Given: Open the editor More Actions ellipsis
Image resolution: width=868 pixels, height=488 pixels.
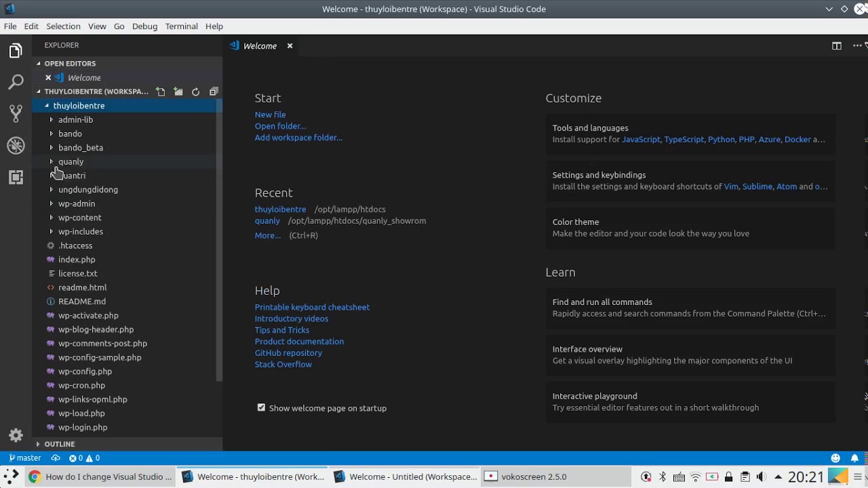Looking at the screenshot, I should (857, 46).
